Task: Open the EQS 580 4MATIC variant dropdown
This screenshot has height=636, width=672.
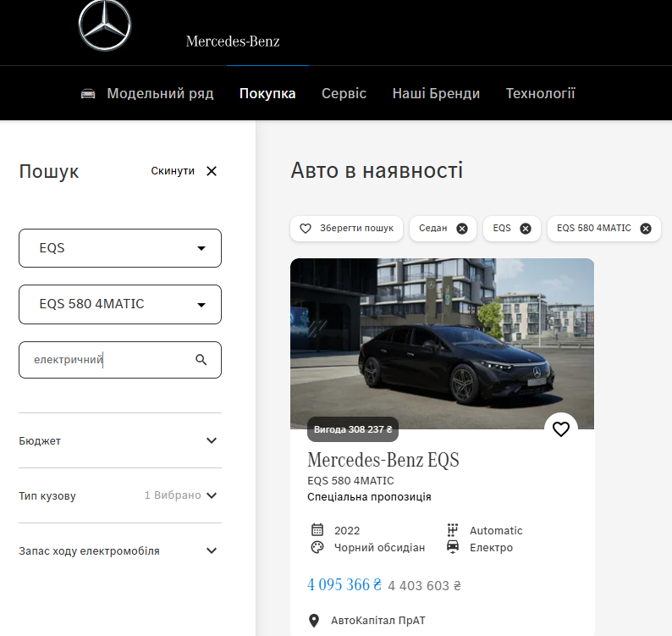Action: pyautogui.click(x=120, y=304)
